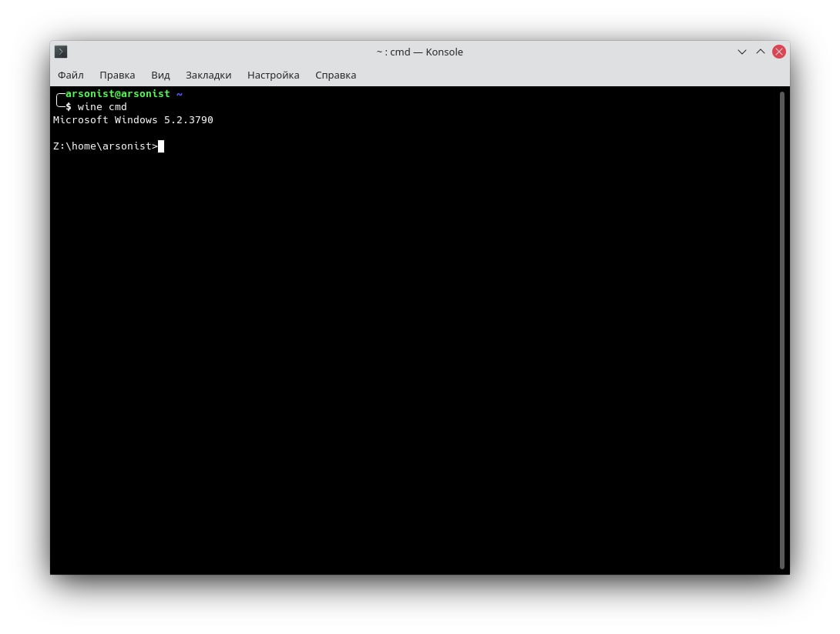
Task: Close the Konsole window with red button
Action: click(x=779, y=52)
